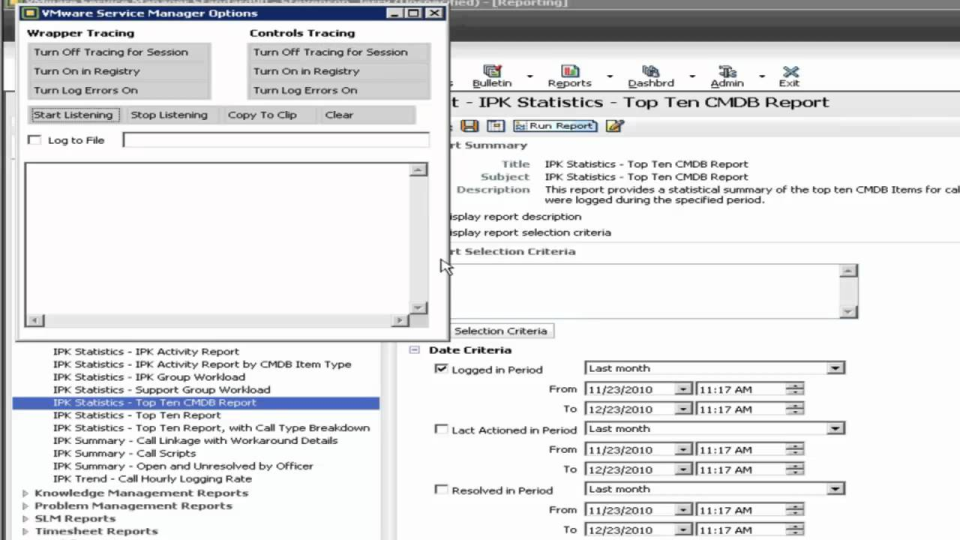The width and height of the screenshot is (960, 540).
Task: Open Resolved in Period From date picker
Action: point(683,510)
